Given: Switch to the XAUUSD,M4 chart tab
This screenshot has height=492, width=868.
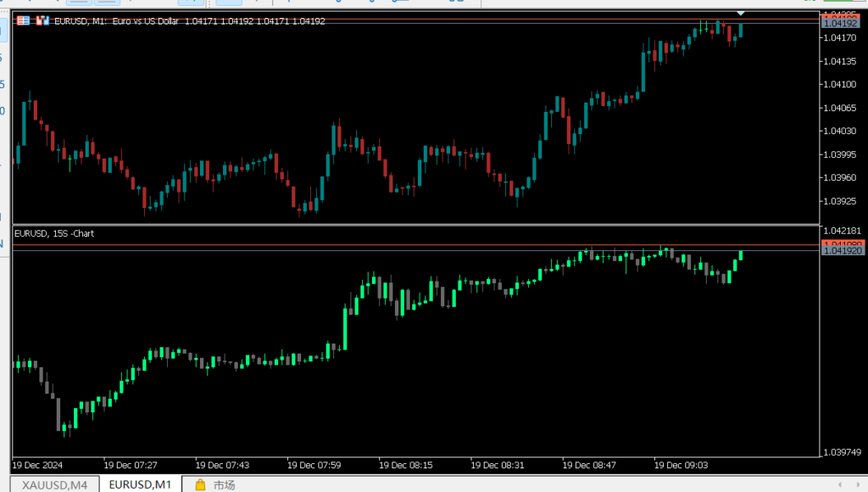Looking at the screenshot, I should coord(54,485).
